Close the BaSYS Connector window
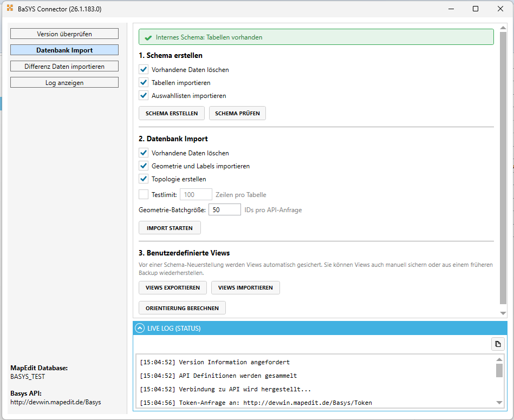Image resolution: width=514 pixels, height=420 pixels. click(500, 9)
